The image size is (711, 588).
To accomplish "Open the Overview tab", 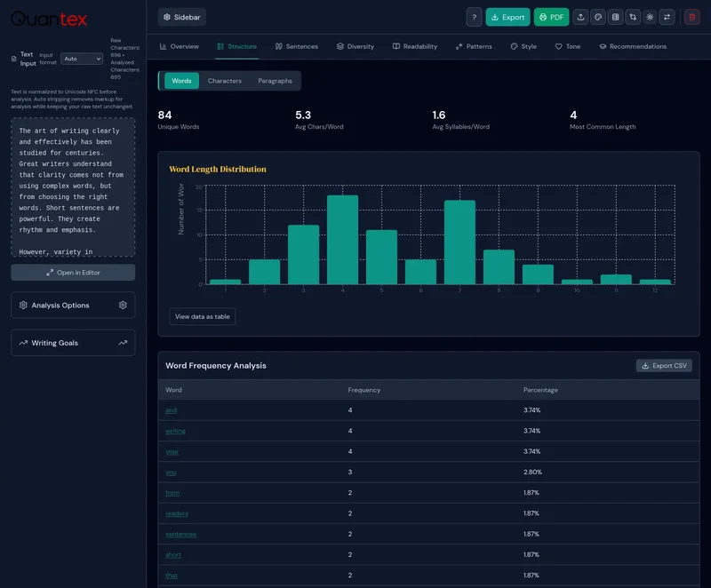I will tap(180, 46).
